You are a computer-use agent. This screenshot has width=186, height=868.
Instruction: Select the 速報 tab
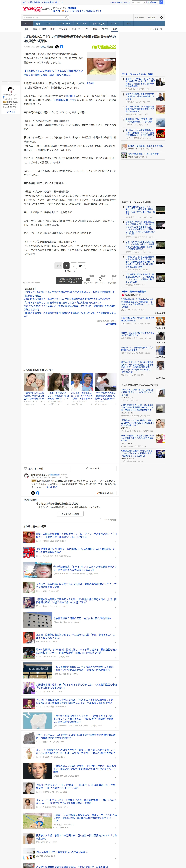[38, 24]
